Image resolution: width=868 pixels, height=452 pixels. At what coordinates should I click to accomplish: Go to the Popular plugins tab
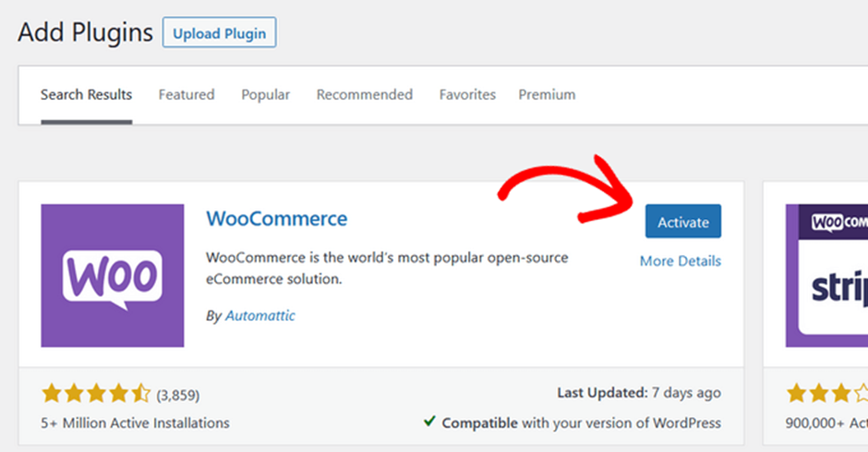[265, 94]
